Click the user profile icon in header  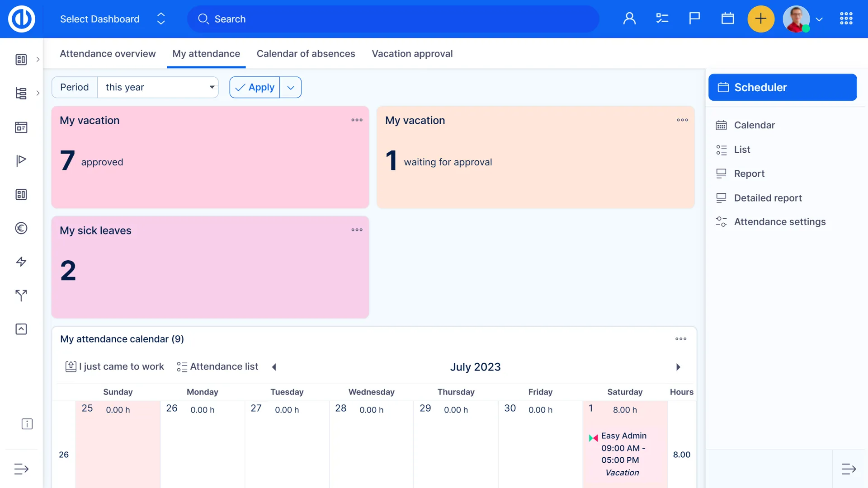pos(629,19)
